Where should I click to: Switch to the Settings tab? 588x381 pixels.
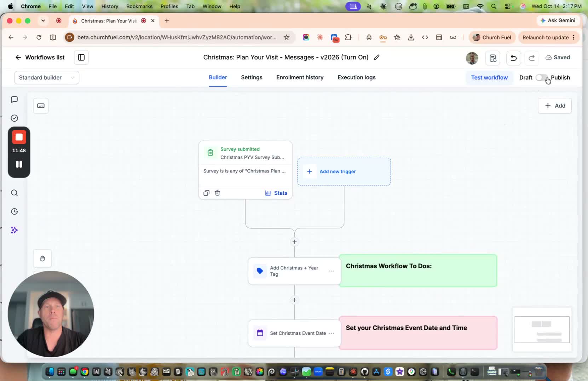click(x=252, y=77)
